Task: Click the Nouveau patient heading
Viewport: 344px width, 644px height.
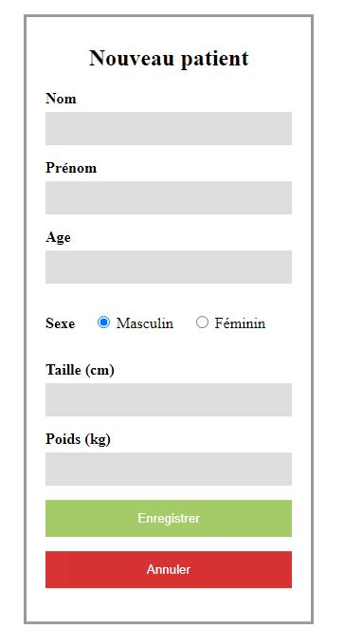Action: click(169, 58)
